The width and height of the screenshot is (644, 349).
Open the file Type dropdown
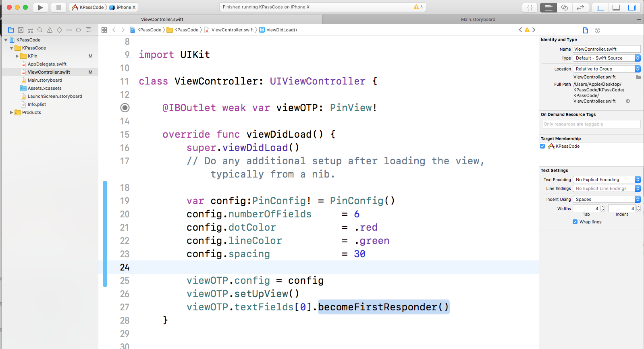coord(607,58)
